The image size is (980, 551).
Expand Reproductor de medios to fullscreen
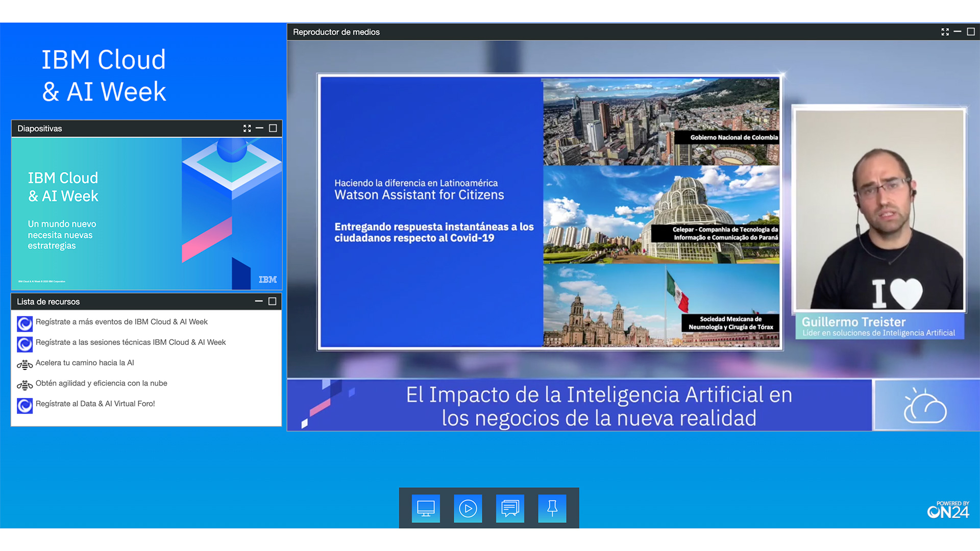[945, 32]
